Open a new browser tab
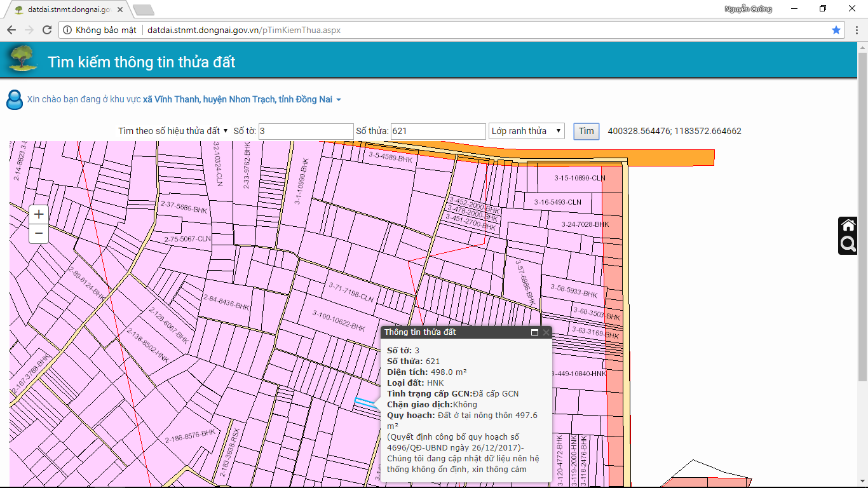Viewport: 868px width, 488px height. pyautogui.click(x=144, y=10)
